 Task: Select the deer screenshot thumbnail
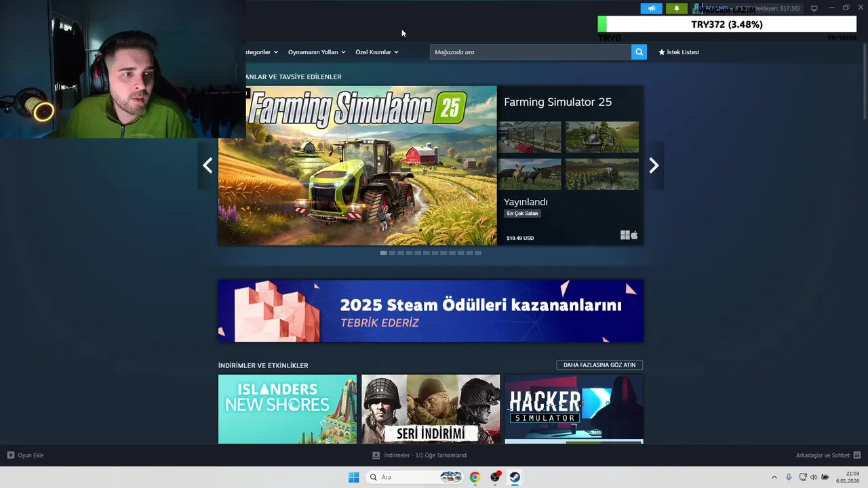[x=529, y=174]
